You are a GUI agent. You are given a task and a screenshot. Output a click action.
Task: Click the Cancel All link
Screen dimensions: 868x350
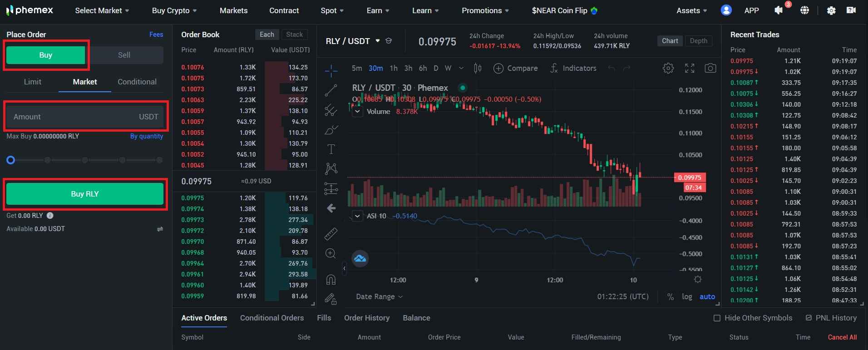[842, 337]
